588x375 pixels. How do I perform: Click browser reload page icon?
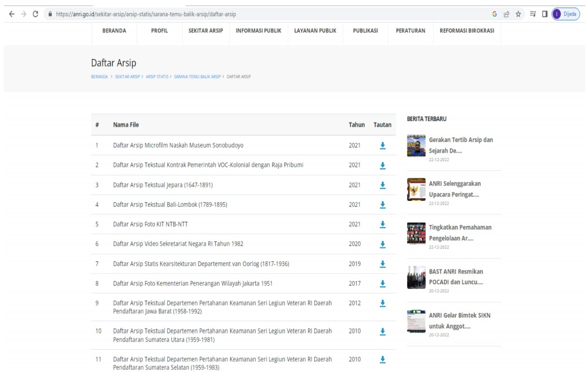35,14
